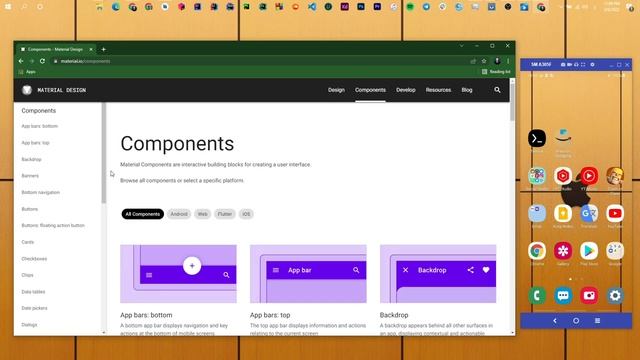Image resolution: width=640 pixels, height=360 pixels.
Task: Open App bars: top in sidebar
Action: [x=36, y=143]
